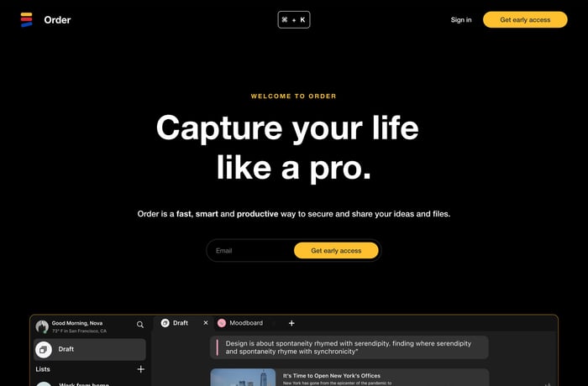
Task: Click the Good Morning, Nova greeting
Action: [77, 323]
